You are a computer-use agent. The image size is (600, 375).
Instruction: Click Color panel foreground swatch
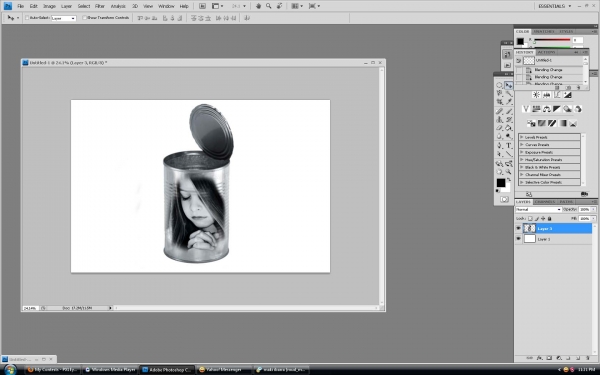click(x=520, y=41)
